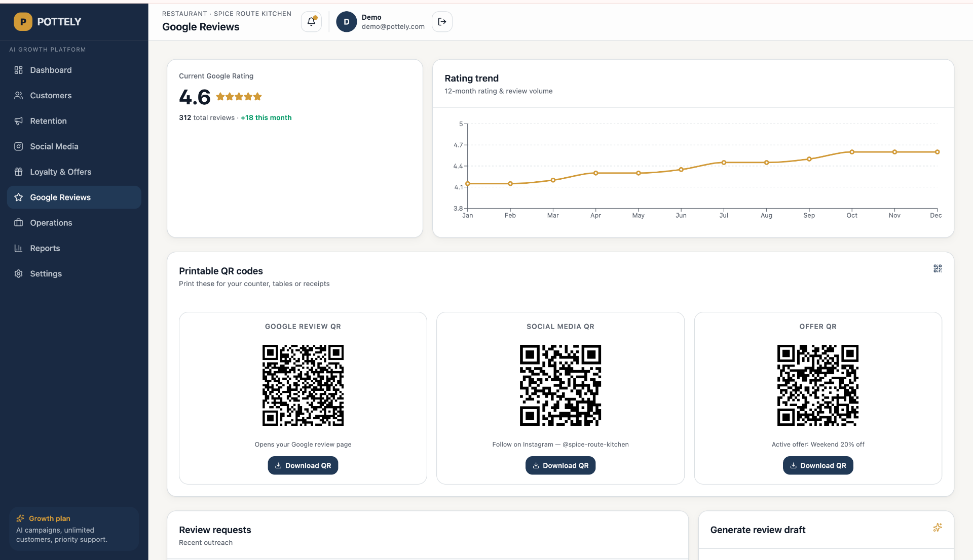Click the Customers people icon
Screen dimensions: 973x560
19,95
